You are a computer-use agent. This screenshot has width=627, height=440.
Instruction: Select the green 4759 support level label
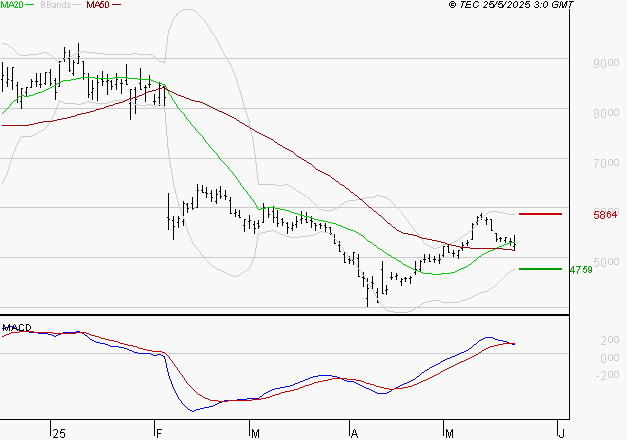point(581,270)
